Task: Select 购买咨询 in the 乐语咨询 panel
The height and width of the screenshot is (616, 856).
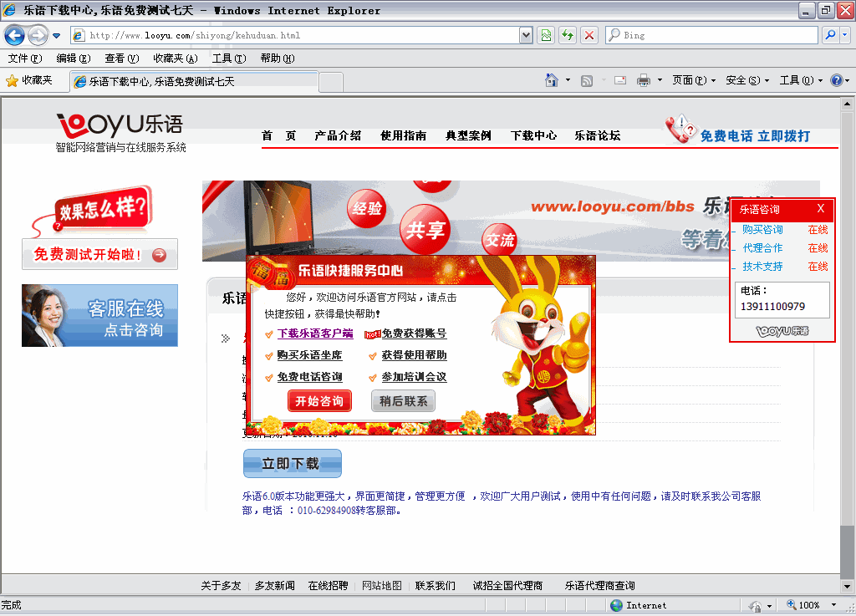Action: coord(762,230)
